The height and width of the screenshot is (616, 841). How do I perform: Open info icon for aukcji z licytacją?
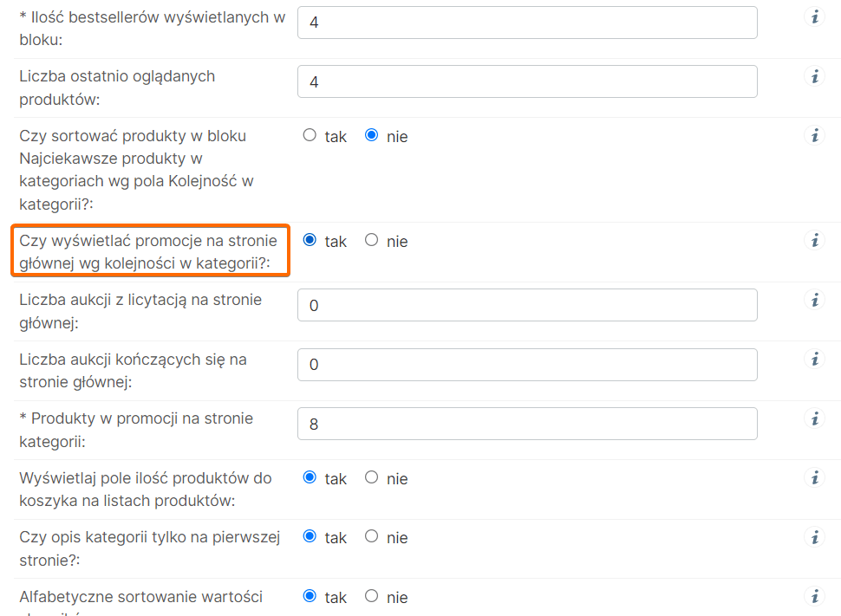[814, 301]
